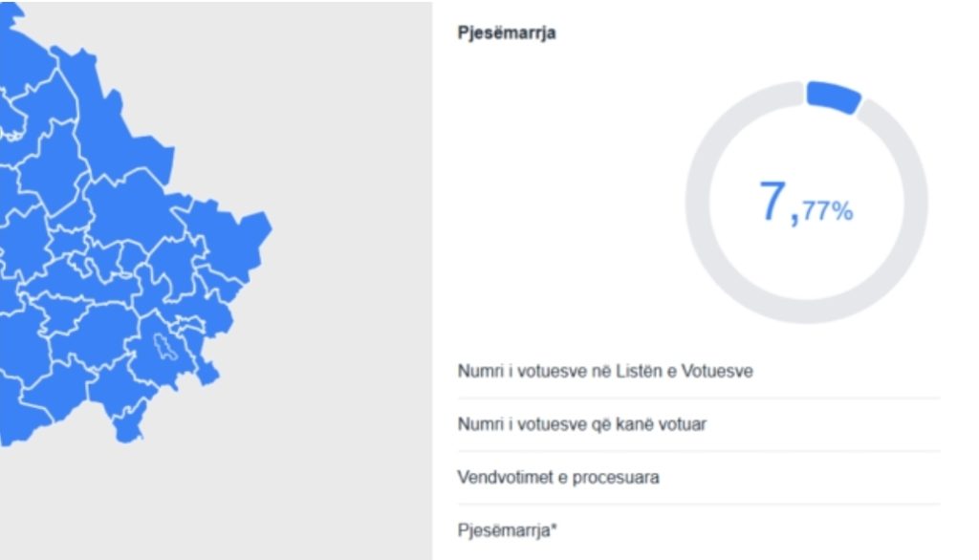
Task: Select "Numri i votuesve që kanë votuar" row
Action: tap(581, 423)
